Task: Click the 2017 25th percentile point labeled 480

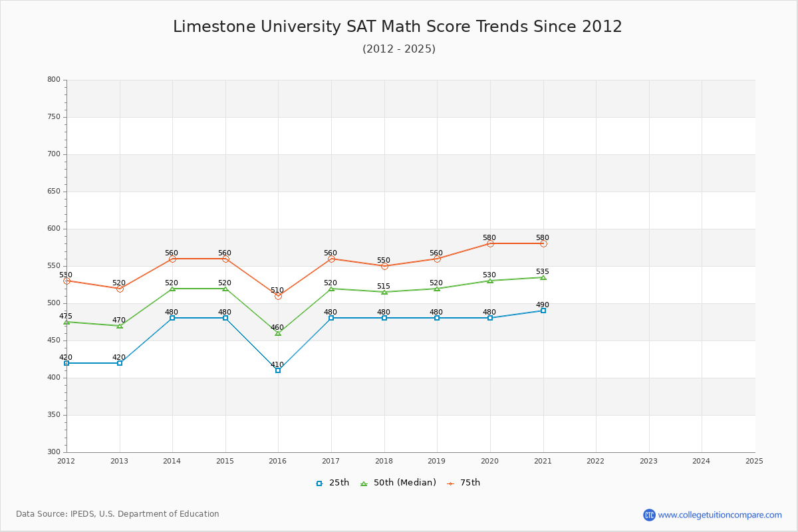Action: pyautogui.click(x=331, y=318)
